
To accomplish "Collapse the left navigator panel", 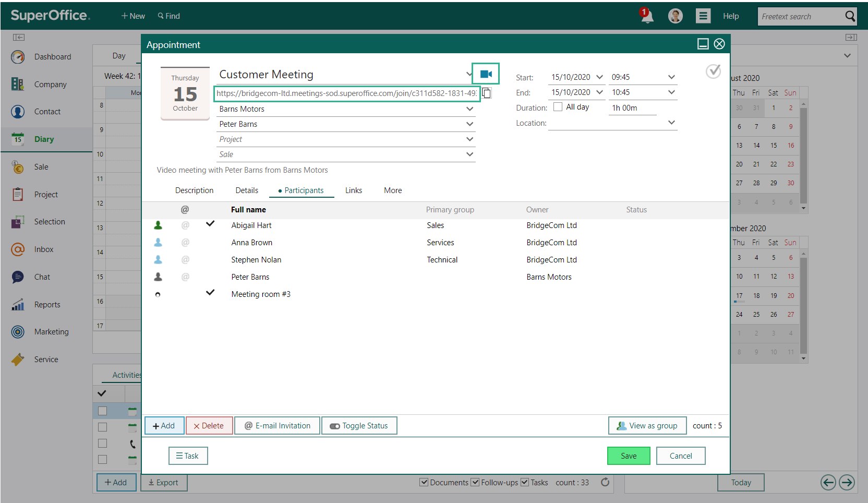I will pos(19,37).
